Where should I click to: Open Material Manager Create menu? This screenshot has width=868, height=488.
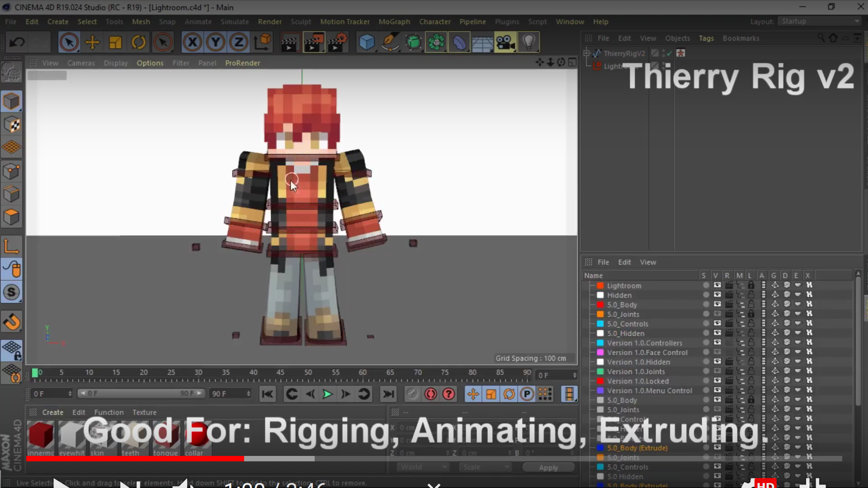(x=53, y=412)
